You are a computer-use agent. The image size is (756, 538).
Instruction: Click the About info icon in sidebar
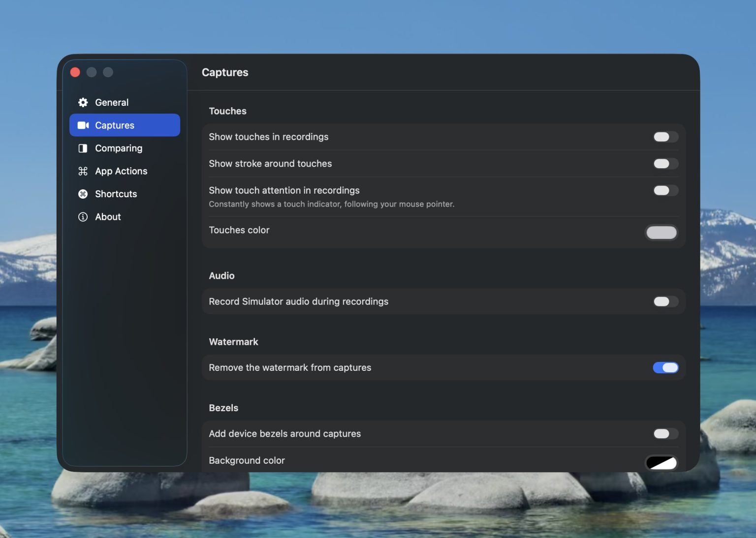pos(83,216)
